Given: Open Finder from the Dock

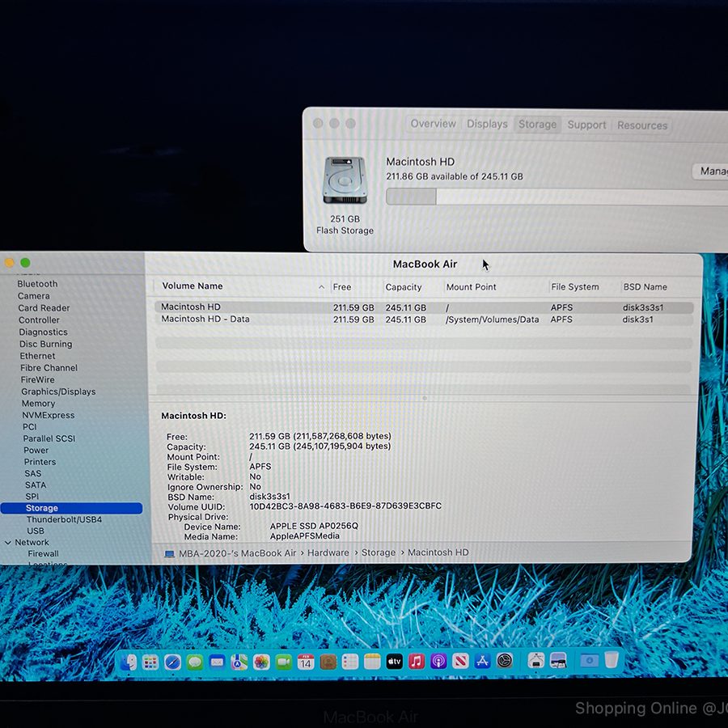Looking at the screenshot, I should [128, 662].
